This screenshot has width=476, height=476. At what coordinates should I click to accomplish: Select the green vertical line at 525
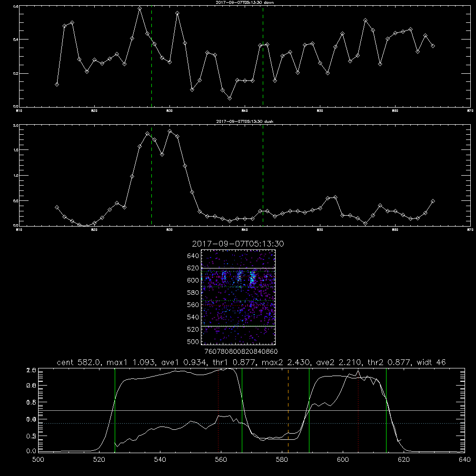(x=115, y=410)
